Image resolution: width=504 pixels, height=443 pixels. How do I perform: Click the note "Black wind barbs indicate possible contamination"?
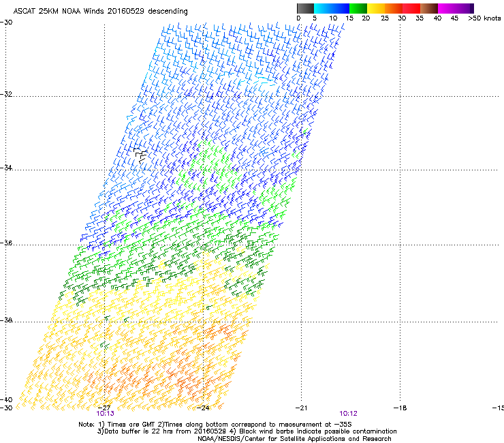click(x=318, y=431)
